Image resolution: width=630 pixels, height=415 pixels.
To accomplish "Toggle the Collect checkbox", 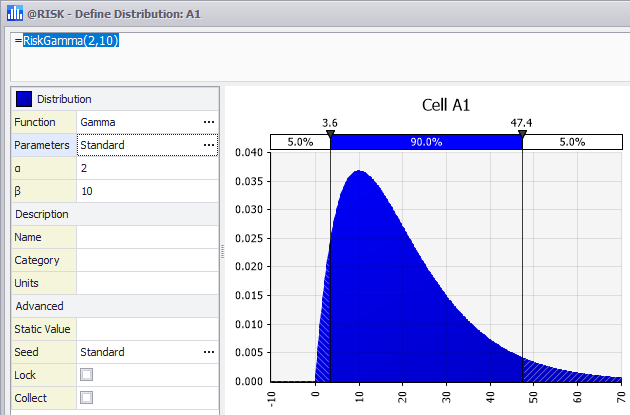I will pyautogui.click(x=86, y=398).
